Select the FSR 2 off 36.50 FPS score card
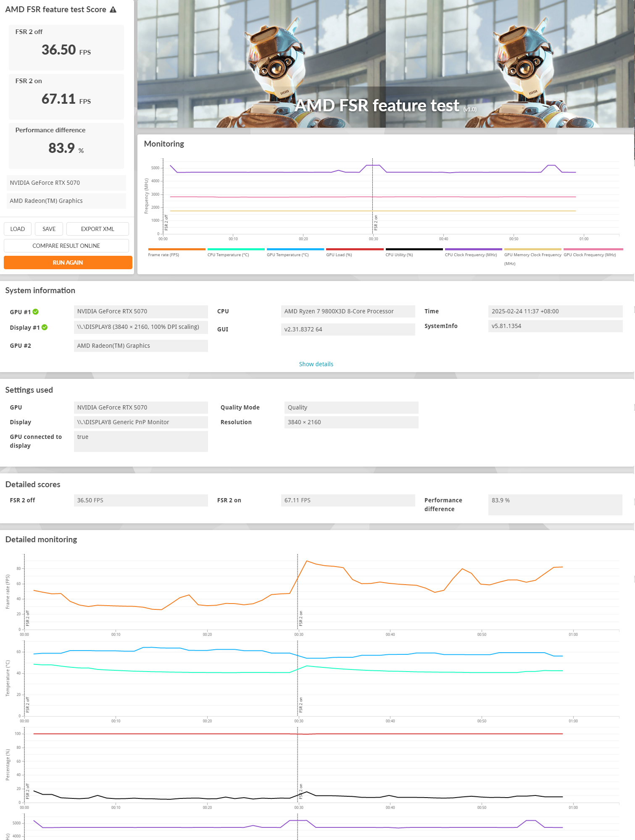The height and width of the screenshot is (840, 635). click(66, 47)
